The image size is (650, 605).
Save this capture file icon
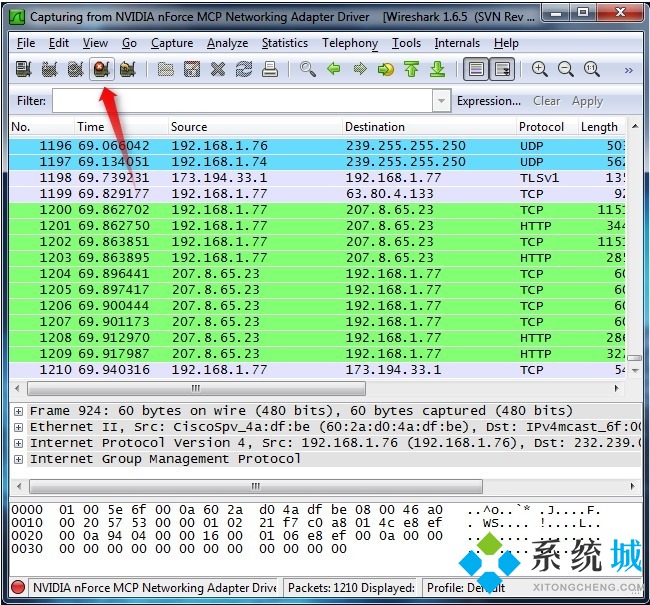(x=192, y=69)
